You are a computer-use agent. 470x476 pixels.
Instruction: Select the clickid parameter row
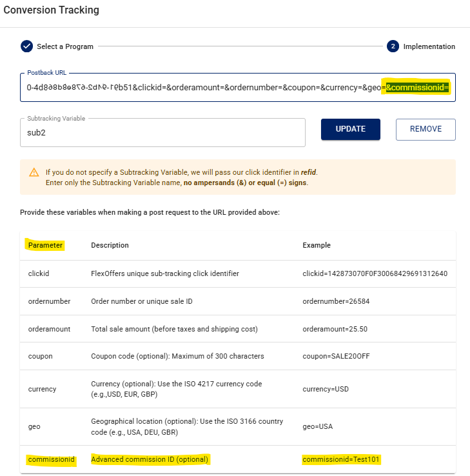tap(237, 273)
